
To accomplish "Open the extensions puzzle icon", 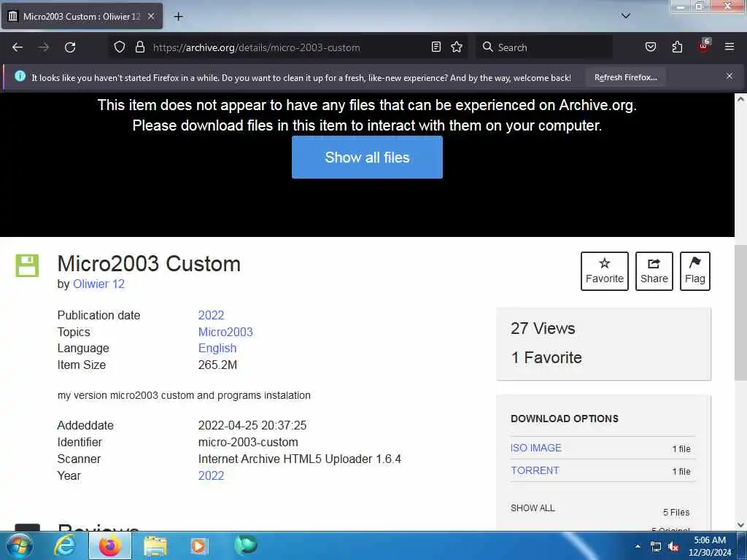I will (x=677, y=47).
